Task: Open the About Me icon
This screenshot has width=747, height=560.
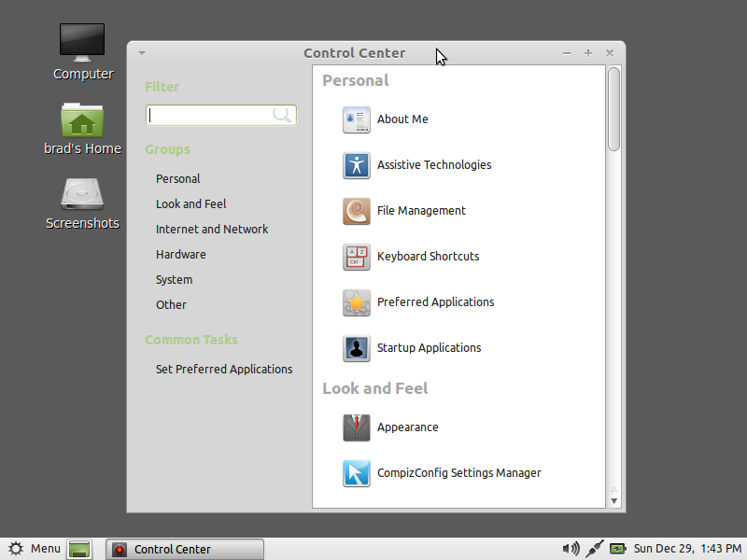Action: [357, 119]
